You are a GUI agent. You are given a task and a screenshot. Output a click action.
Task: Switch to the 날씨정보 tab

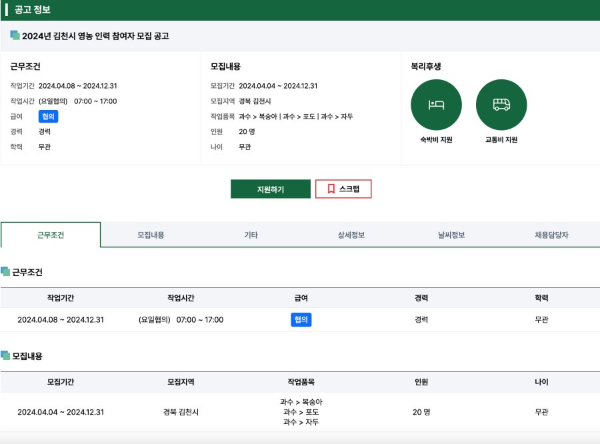[452, 235]
